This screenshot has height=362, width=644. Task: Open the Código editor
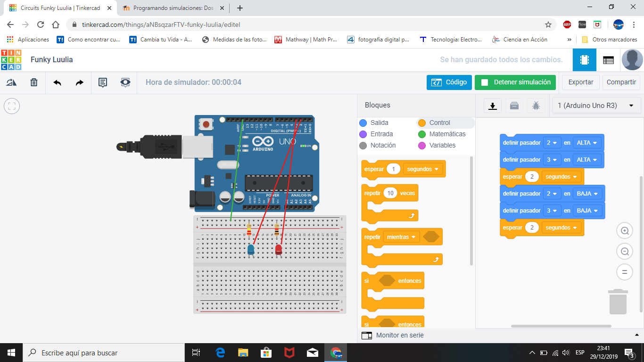(x=449, y=82)
